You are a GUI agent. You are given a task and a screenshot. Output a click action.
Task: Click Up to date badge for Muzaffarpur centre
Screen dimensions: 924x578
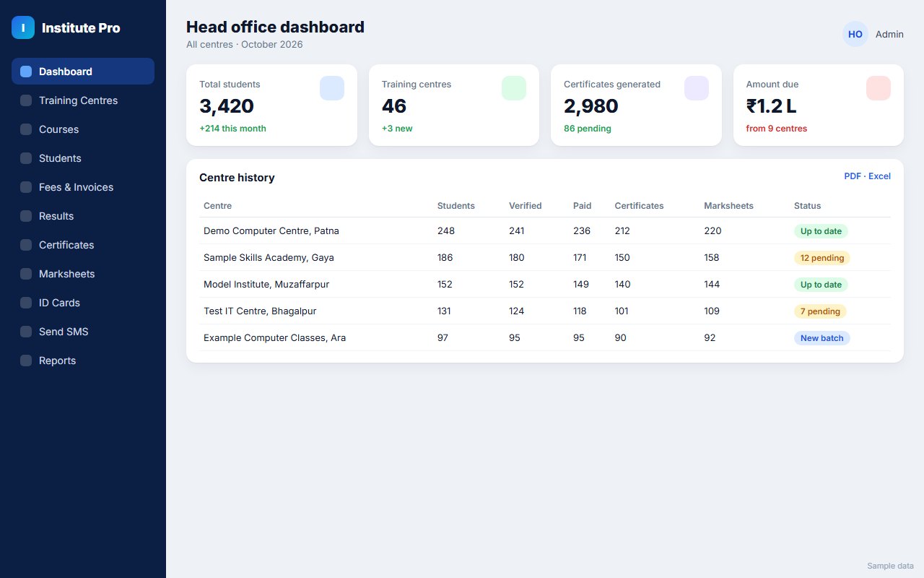tap(821, 285)
